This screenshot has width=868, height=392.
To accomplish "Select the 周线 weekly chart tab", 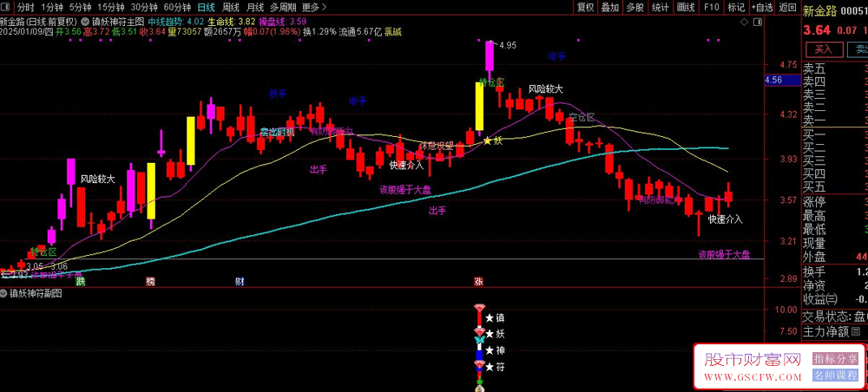I will point(230,8).
